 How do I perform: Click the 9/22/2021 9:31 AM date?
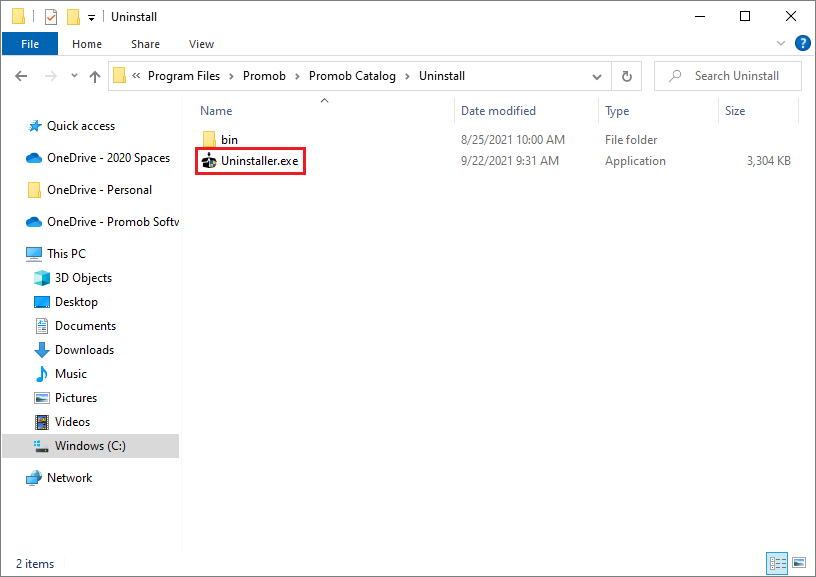pos(509,161)
